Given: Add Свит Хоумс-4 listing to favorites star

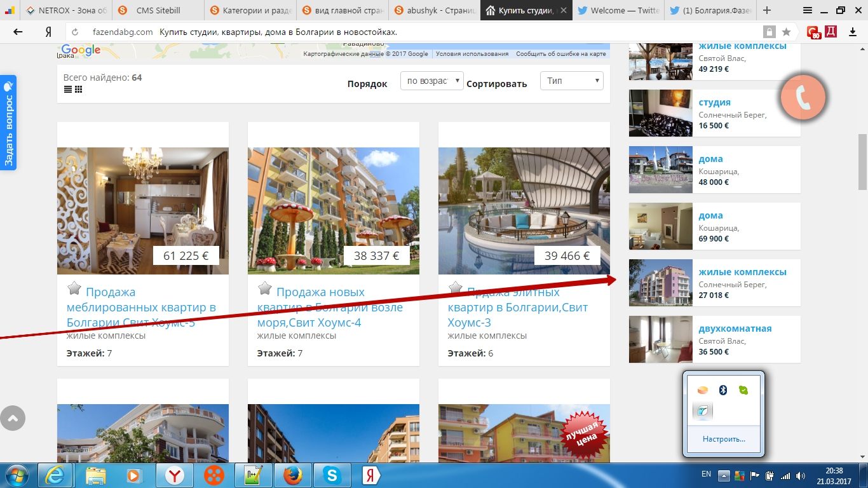Looking at the screenshot, I should pos(265,288).
